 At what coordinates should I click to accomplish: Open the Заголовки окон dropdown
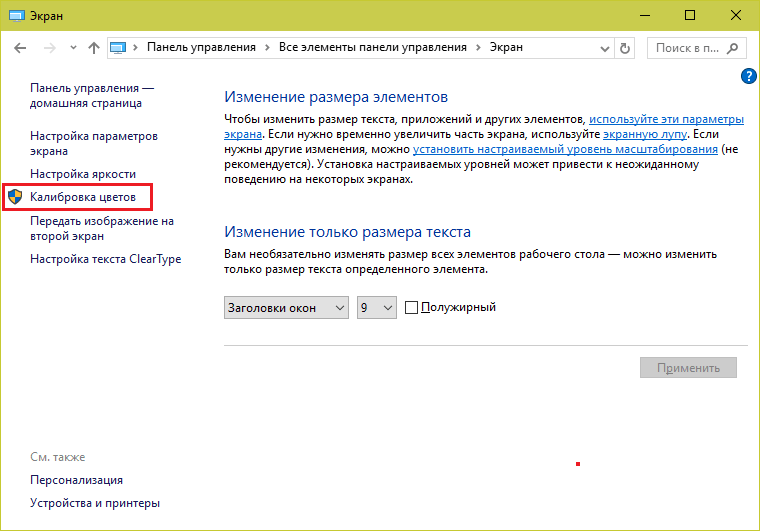click(x=286, y=308)
